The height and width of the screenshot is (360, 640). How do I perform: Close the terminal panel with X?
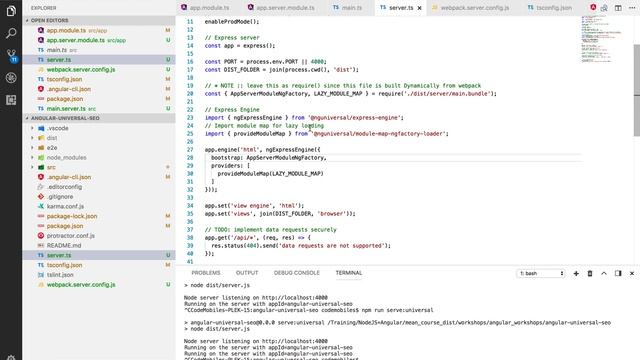click(x=632, y=273)
